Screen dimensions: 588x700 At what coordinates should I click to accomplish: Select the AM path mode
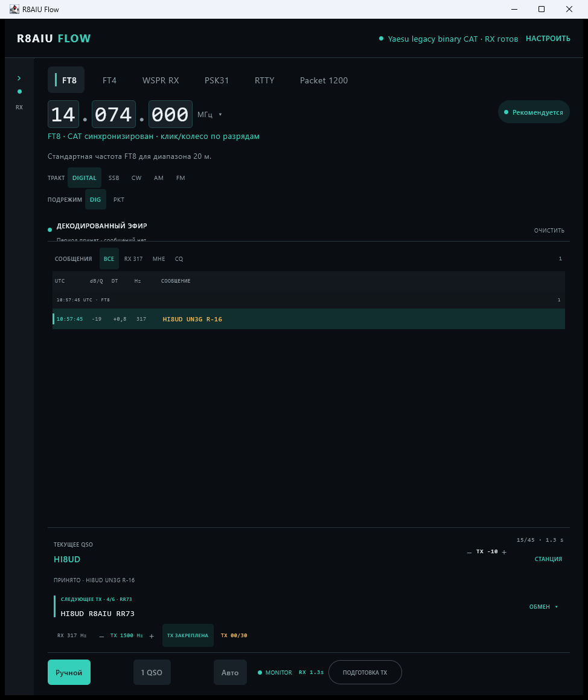tap(158, 178)
